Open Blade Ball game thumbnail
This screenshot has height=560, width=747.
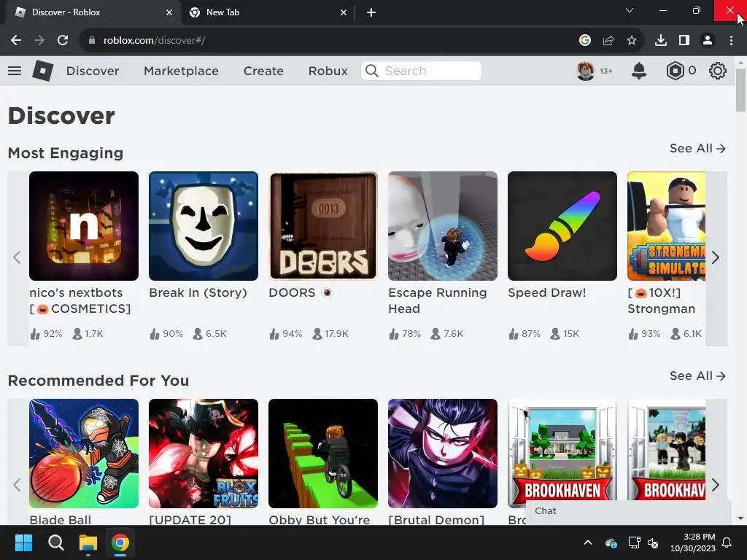click(x=84, y=454)
